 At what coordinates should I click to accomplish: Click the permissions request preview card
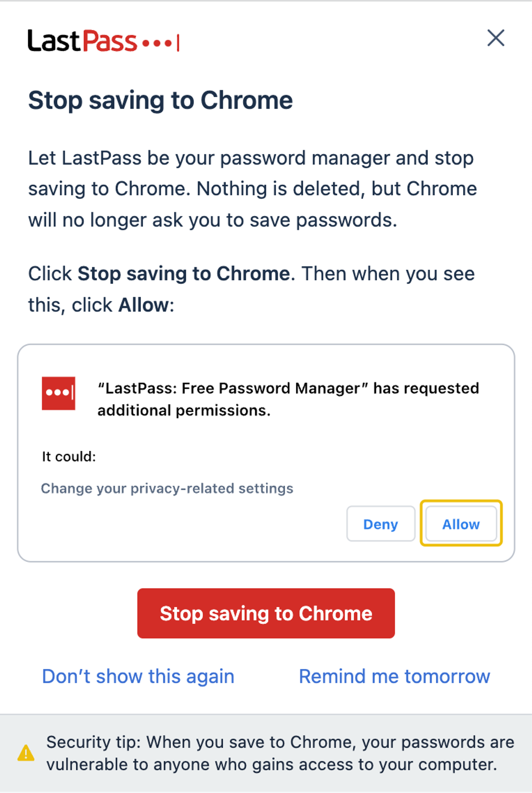click(x=266, y=451)
